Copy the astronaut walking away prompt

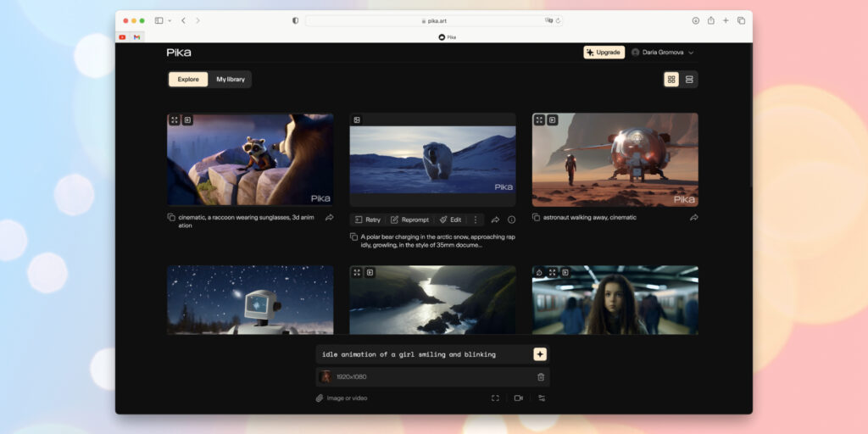(x=536, y=218)
